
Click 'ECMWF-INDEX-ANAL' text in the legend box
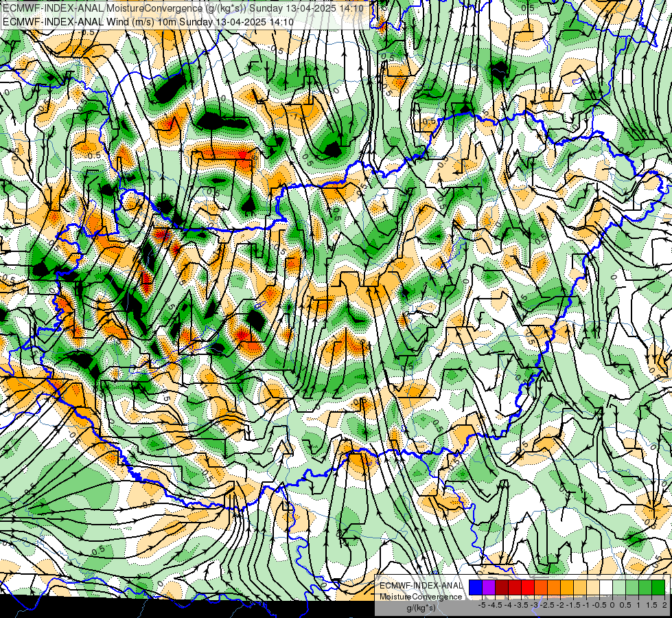(x=421, y=586)
